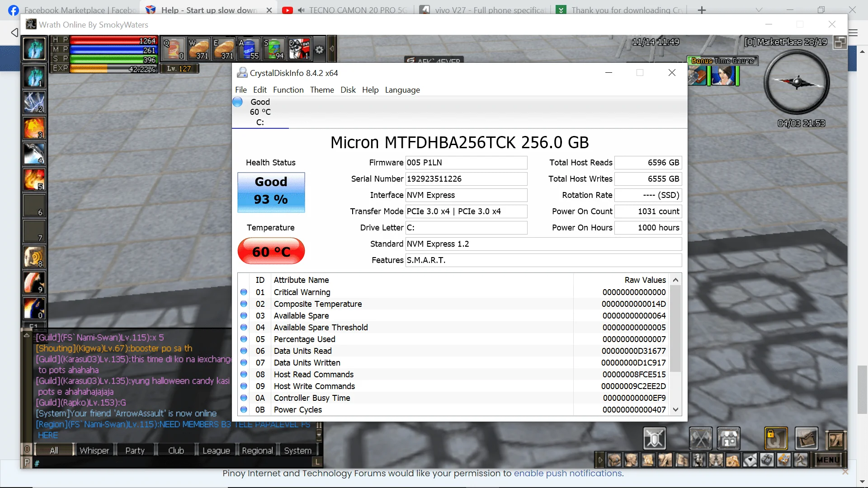
Task: Switch chat to the Club tab
Action: (176, 450)
